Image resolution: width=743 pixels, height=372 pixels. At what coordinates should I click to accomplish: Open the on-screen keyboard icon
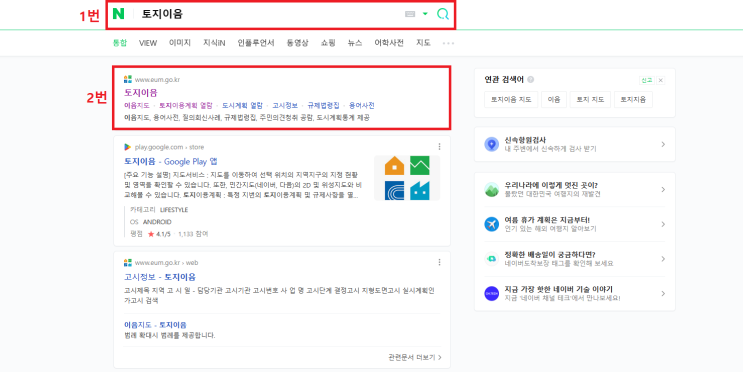410,14
